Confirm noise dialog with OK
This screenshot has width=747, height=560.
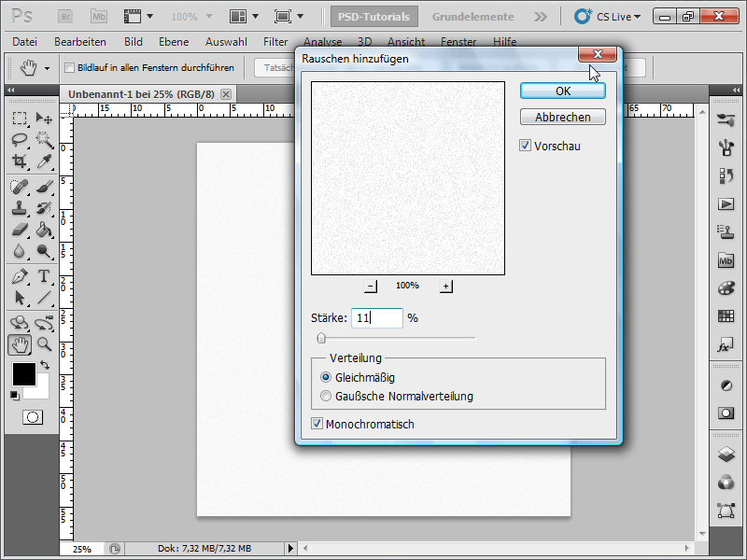pos(563,91)
